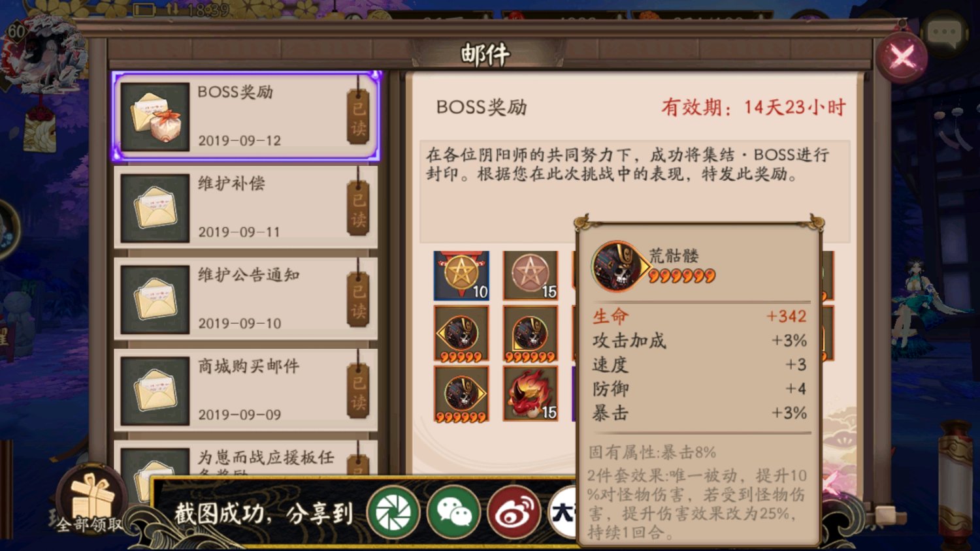Click the gold star medal reward with 10
The image size is (980, 551).
(461, 275)
